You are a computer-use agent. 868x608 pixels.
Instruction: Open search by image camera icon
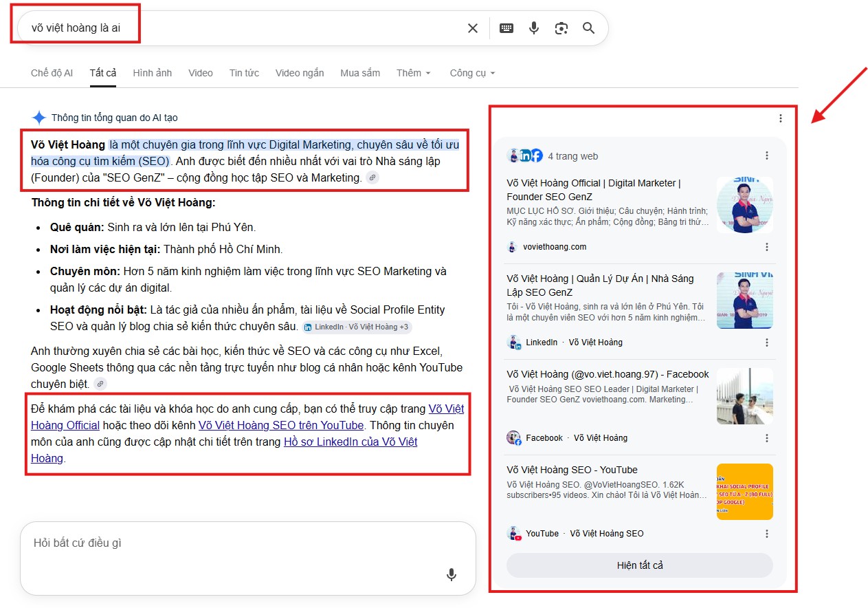click(561, 28)
